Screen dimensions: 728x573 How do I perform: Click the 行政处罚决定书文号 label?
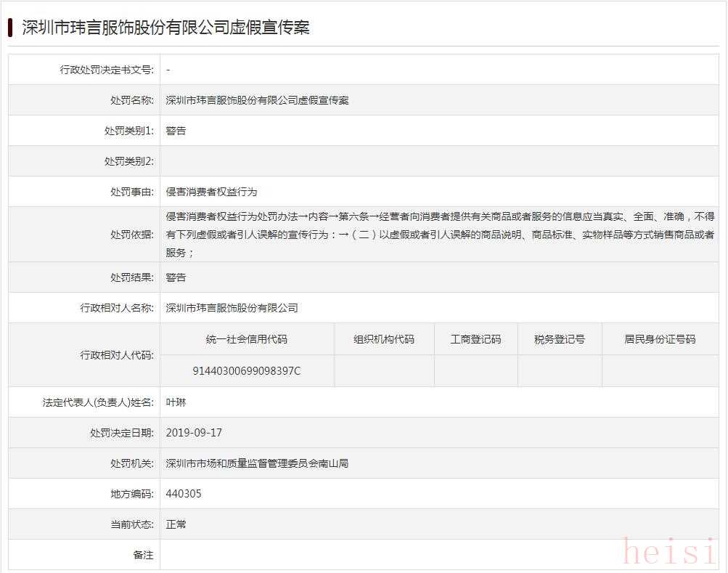point(106,70)
